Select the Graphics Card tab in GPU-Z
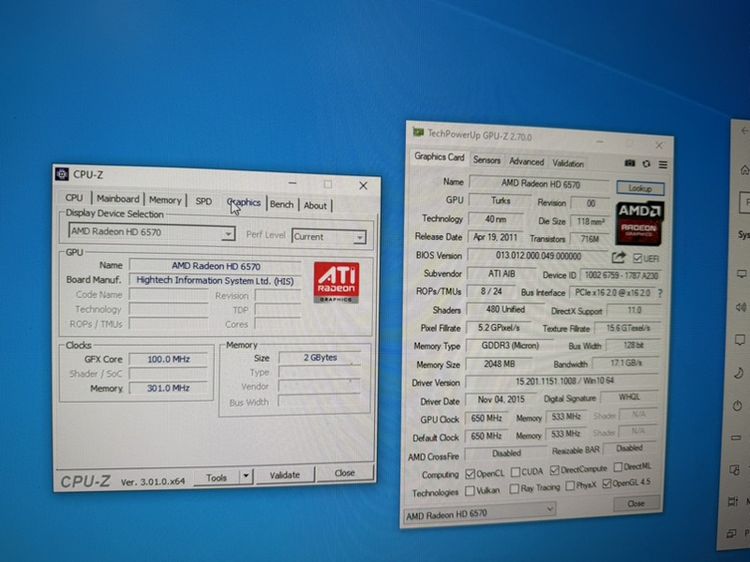Screen dimensions: 750x562 pos(439,157)
